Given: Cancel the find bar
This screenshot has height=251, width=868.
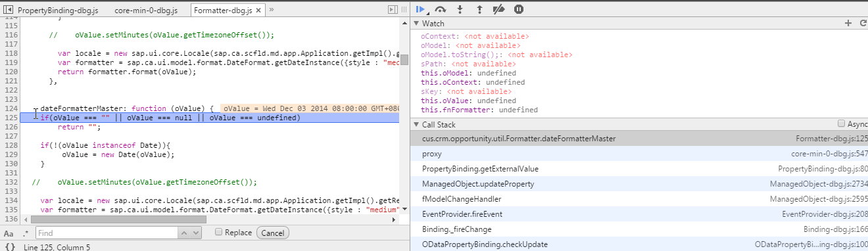Looking at the screenshot, I should point(272,233).
